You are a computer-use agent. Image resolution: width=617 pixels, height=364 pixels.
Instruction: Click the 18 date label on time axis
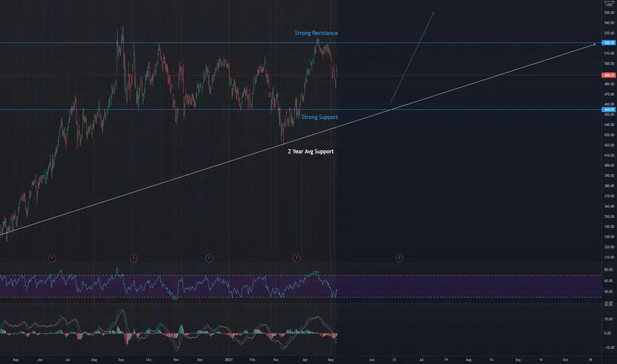point(591,359)
